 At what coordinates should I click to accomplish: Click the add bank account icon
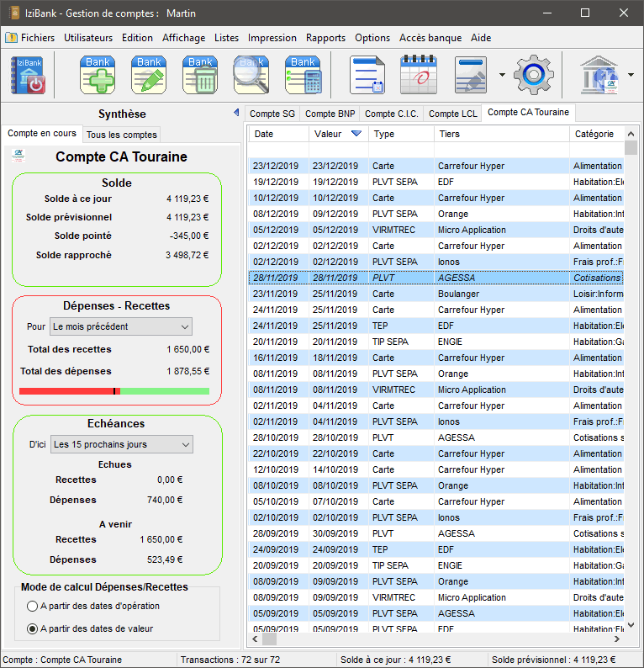tap(98, 75)
